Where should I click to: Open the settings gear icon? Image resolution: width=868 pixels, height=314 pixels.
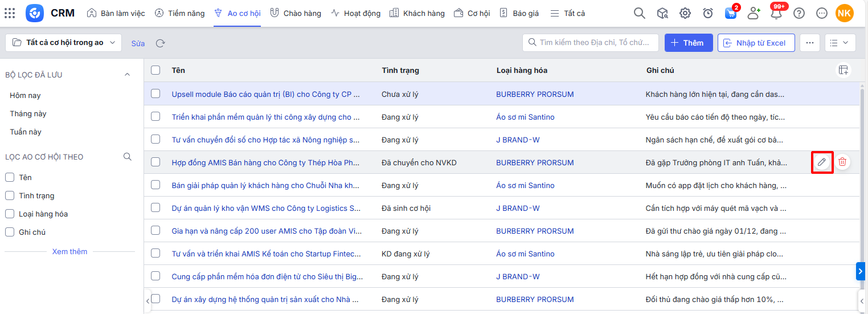[x=685, y=13]
